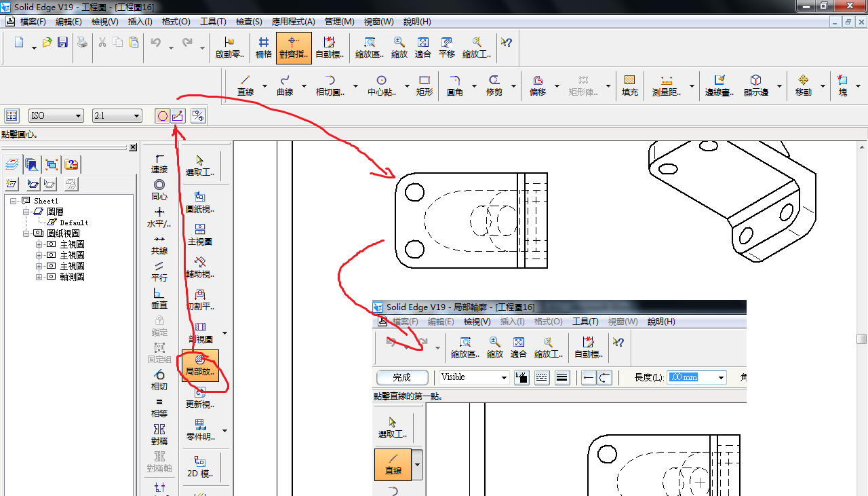
Task: Select the 移動 move tool
Action: point(804,85)
